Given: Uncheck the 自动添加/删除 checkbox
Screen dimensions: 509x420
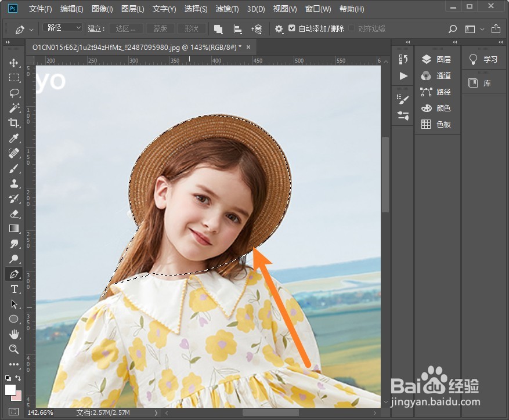Looking at the screenshot, I should (x=292, y=28).
